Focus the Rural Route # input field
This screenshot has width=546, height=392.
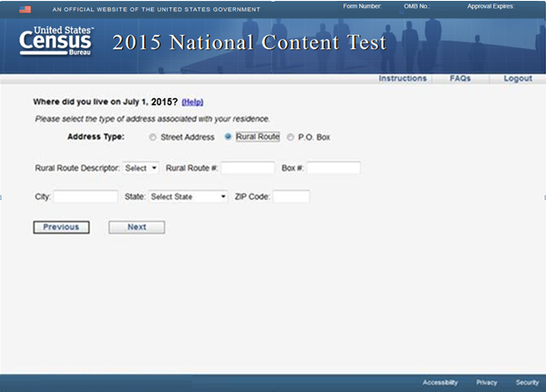[248, 168]
